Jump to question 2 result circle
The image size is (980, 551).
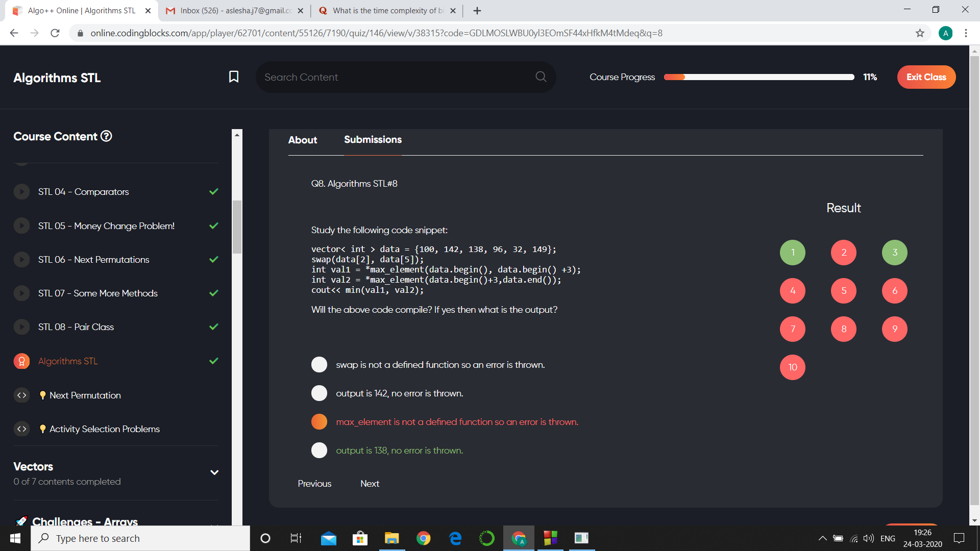pyautogui.click(x=844, y=253)
